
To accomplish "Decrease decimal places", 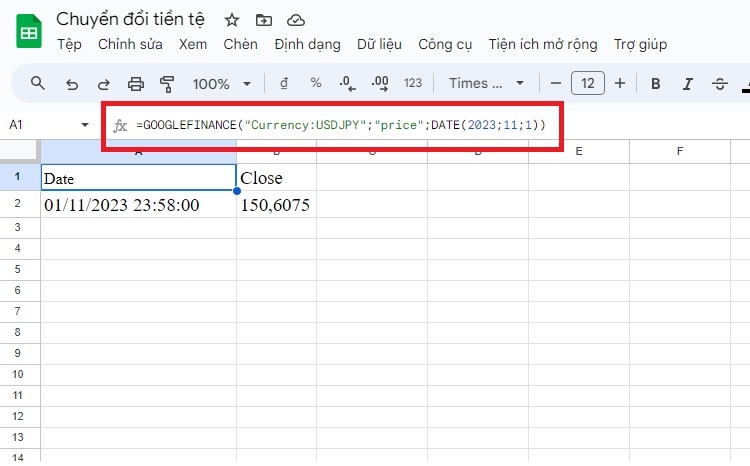I will pyautogui.click(x=347, y=83).
